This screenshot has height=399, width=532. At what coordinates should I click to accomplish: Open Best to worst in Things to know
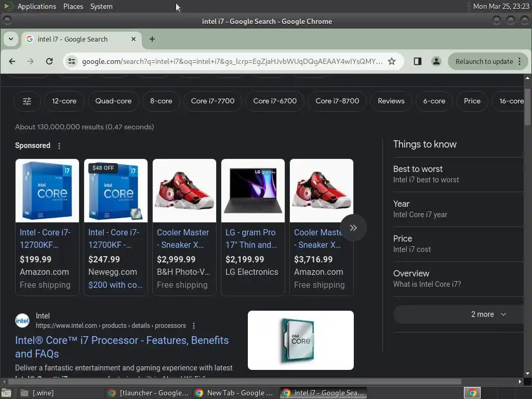coord(458,175)
